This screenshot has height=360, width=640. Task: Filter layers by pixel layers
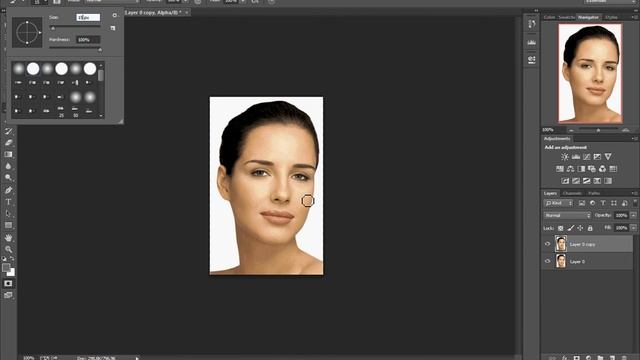click(582, 203)
